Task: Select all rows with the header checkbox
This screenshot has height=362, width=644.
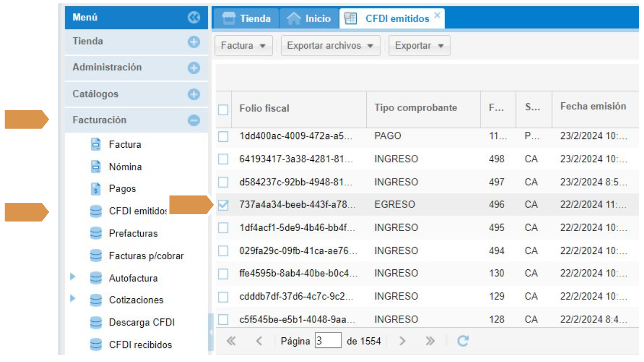Action: (223, 110)
